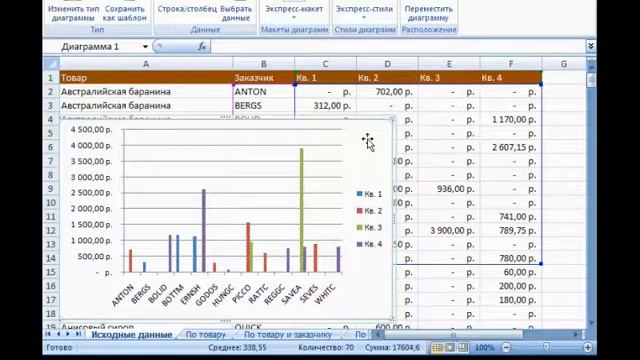Viewport: 640px width, 360px height.
Task: Click the purple ERNSH bar in chart
Action: [204, 231]
